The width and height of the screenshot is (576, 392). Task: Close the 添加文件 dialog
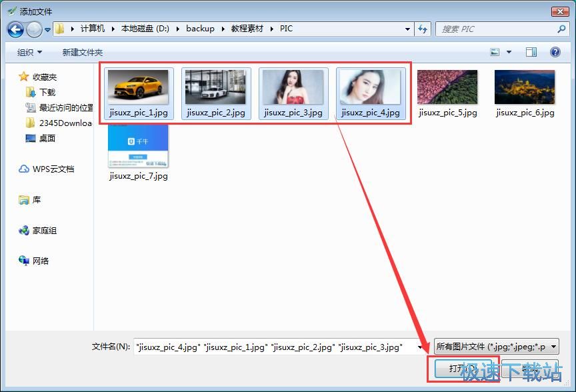coord(560,12)
